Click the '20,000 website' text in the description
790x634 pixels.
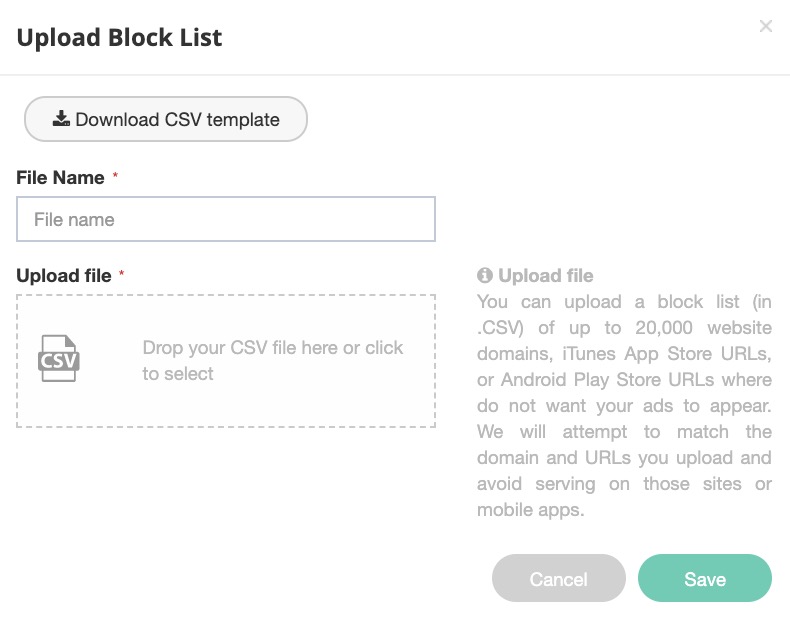[x=705, y=328]
